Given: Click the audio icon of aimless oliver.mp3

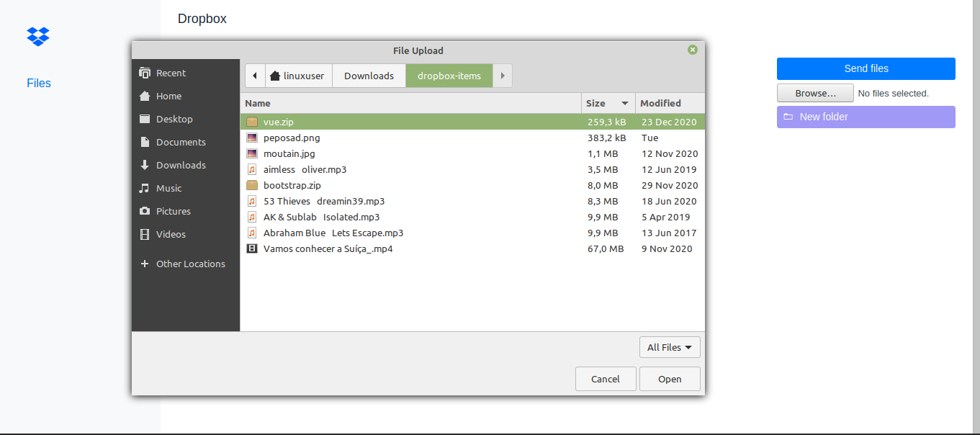Looking at the screenshot, I should [x=252, y=169].
